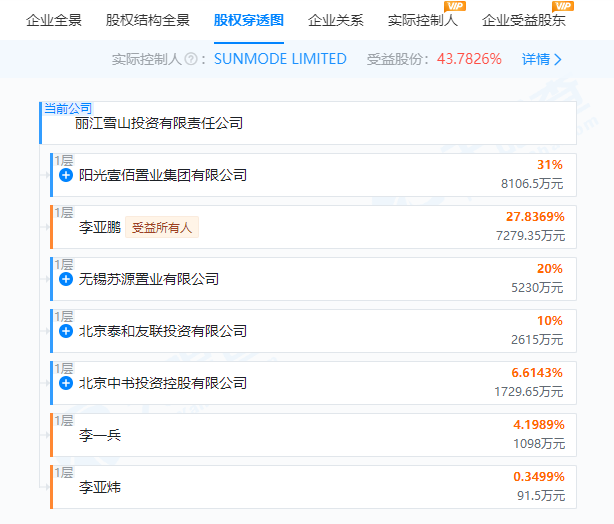Select shareholder 李一兵
This screenshot has height=524, width=614.
pyautogui.click(x=100, y=435)
